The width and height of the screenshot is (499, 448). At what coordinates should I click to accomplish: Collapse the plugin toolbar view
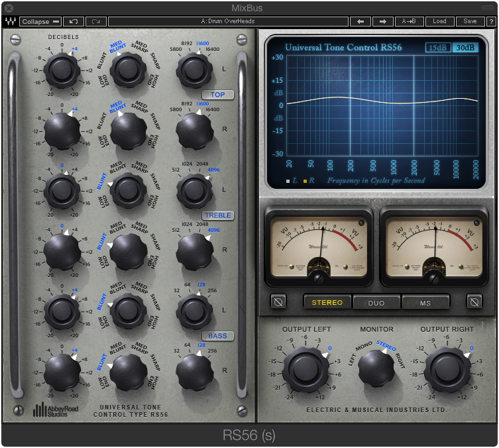coord(40,21)
